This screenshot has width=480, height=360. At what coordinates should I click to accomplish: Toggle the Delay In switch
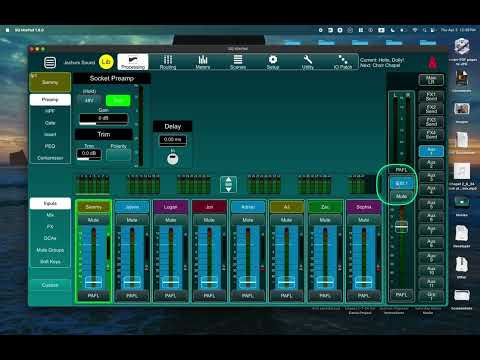coord(172,159)
